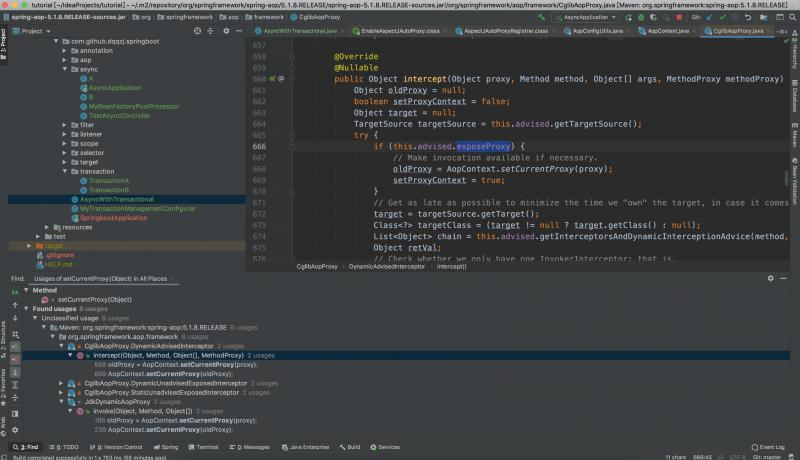The image size is (800, 460).
Task: Open Project panel settings gear
Action: 226,31
